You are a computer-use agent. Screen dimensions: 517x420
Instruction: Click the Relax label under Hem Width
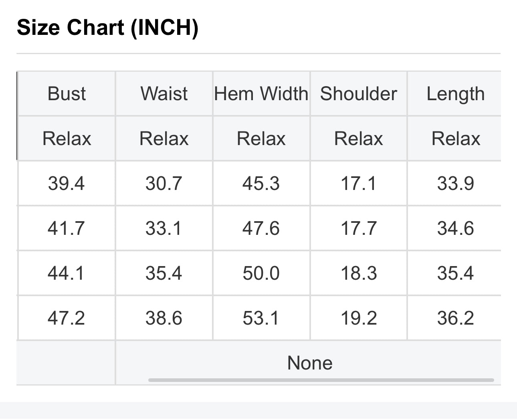[261, 139]
